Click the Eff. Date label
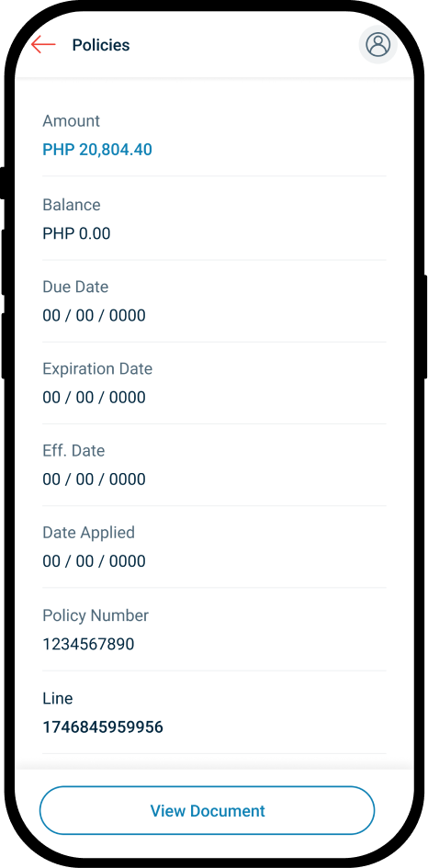 tap(73, 451)
